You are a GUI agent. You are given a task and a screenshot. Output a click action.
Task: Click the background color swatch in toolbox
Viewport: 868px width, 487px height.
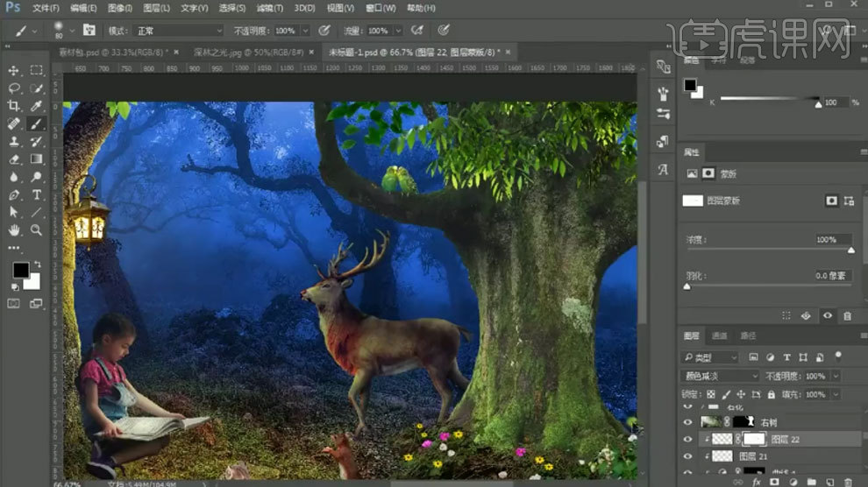tap(33, 282)
